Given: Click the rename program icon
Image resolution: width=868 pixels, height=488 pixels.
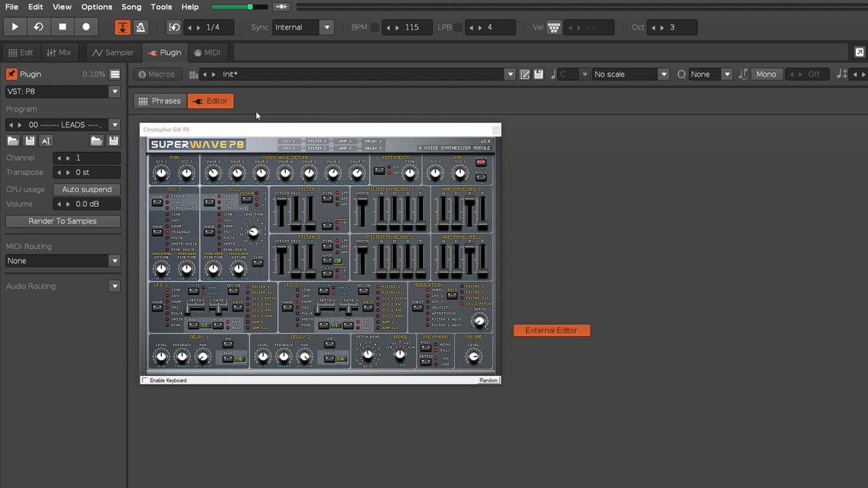Looking at the screenshot, I should (x=46, y=141).
